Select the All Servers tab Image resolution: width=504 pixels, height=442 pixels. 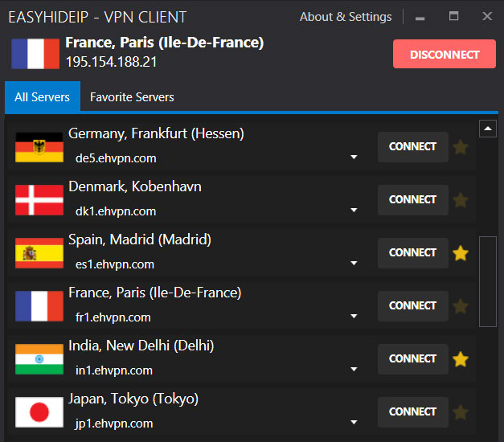(x=43, y=97)
